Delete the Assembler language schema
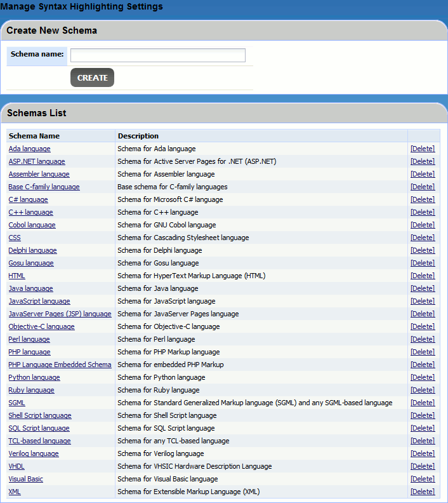This screenshot has height=503, width=448. pyautogui.click(x=423, y=174)
